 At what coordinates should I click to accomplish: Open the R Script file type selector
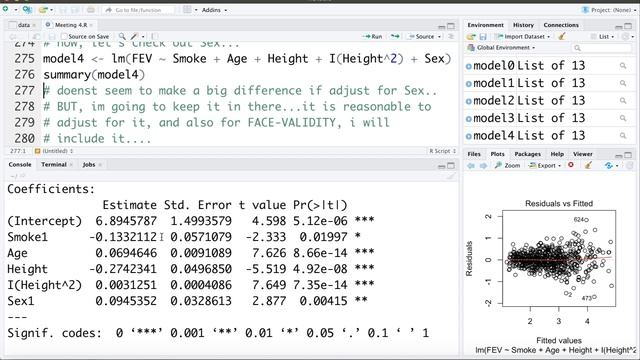tap(442, 151)
